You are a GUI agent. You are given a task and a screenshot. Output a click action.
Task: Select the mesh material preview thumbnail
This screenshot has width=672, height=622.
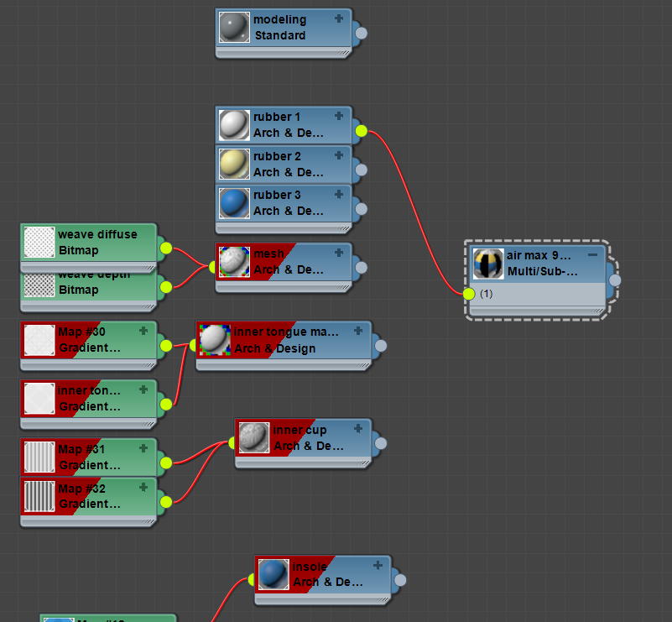[x=234, y=262]
